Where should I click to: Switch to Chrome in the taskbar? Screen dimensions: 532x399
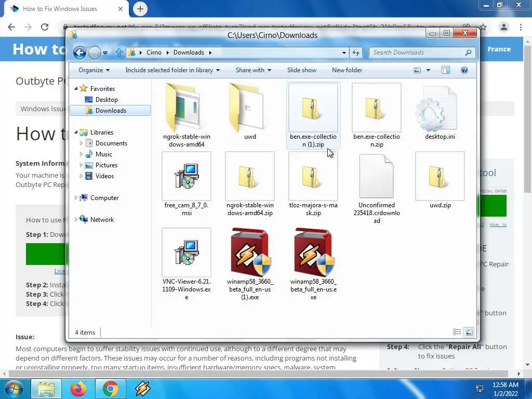[x=110, y=389]
